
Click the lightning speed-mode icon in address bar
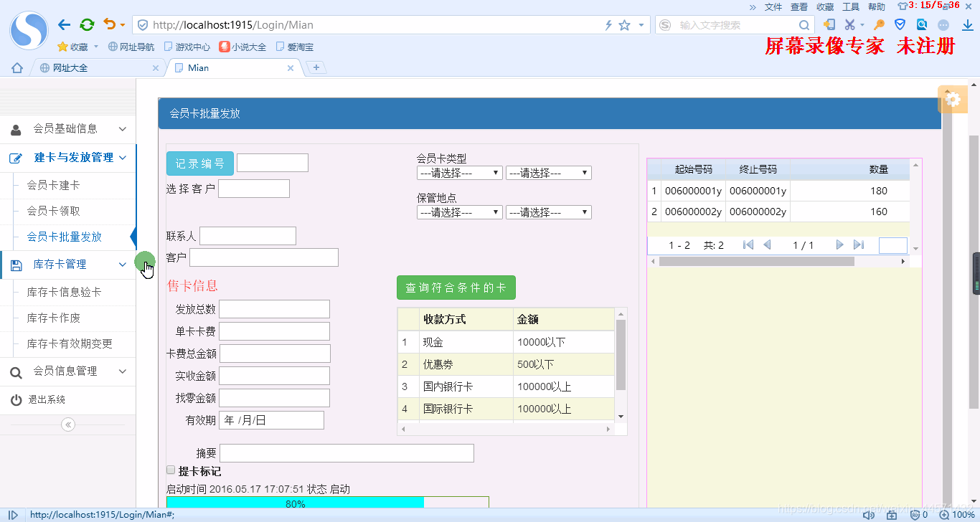pos(608,25)
